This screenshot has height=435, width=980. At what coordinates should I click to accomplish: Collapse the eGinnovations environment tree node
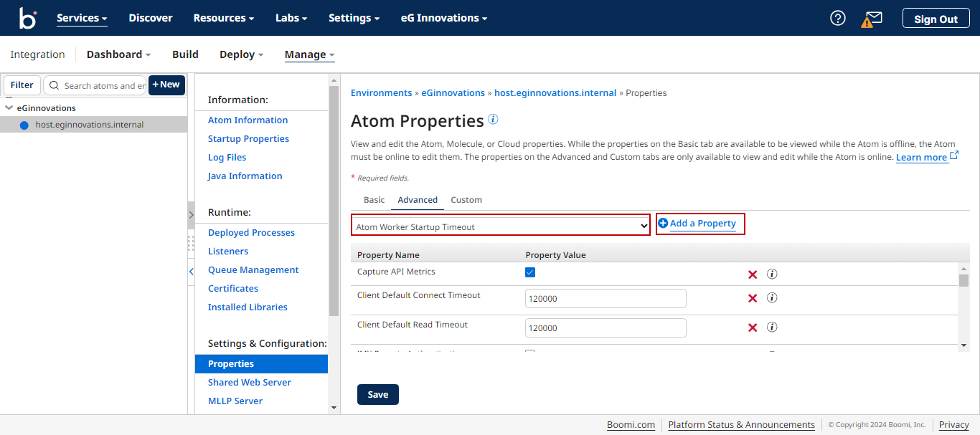click(x=9, y=108)
